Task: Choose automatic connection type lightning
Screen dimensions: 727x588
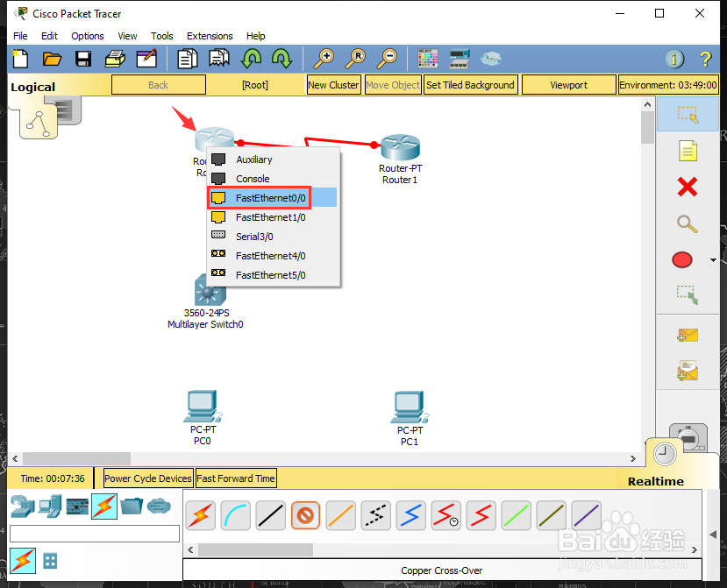Action: tap(201, 515)
